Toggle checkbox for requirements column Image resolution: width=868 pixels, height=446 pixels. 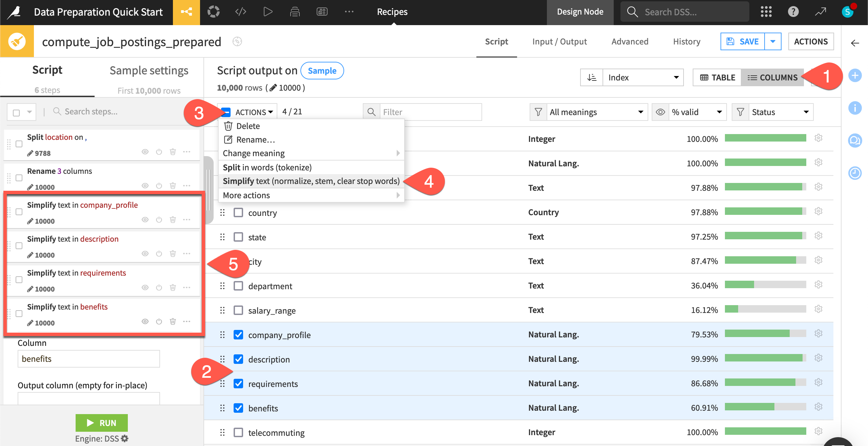[x=239, y=384]
